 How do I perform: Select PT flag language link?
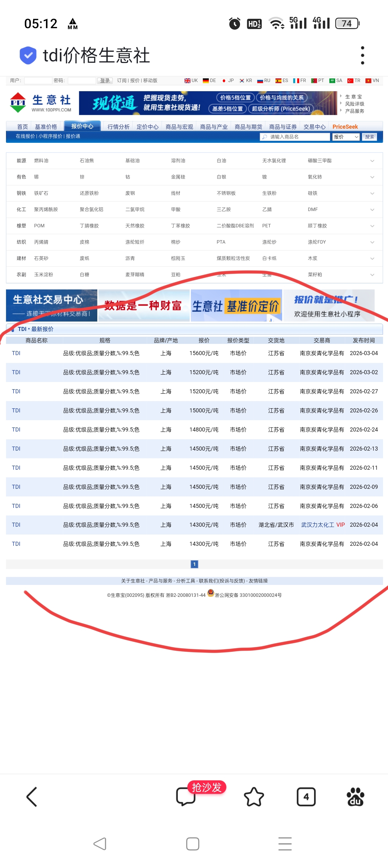point(318,80)
